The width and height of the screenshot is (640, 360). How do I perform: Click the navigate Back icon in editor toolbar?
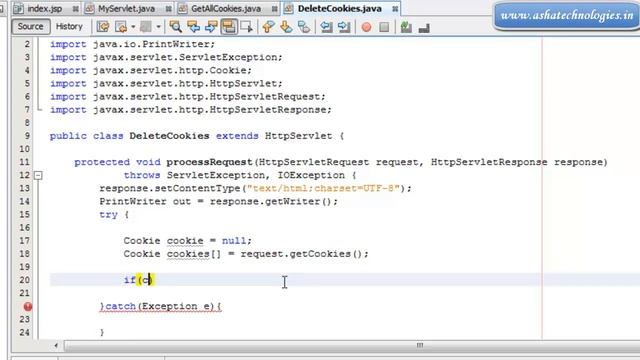[121, 27]
